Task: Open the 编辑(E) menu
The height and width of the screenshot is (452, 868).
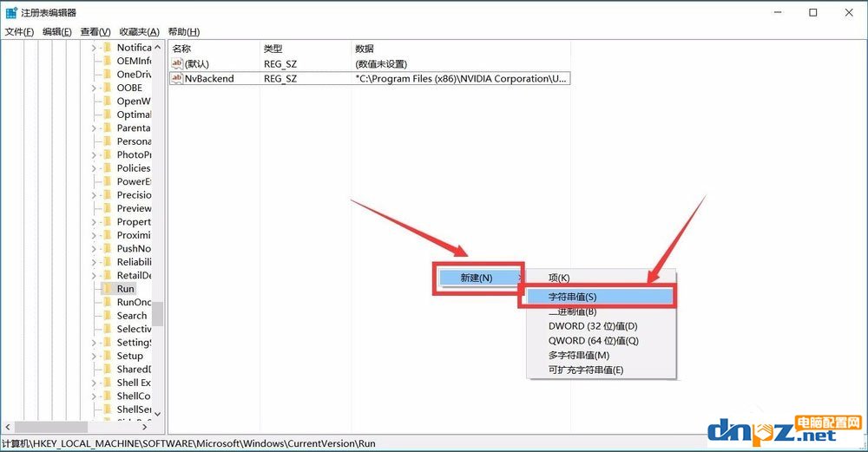Action: click(57, 32)
